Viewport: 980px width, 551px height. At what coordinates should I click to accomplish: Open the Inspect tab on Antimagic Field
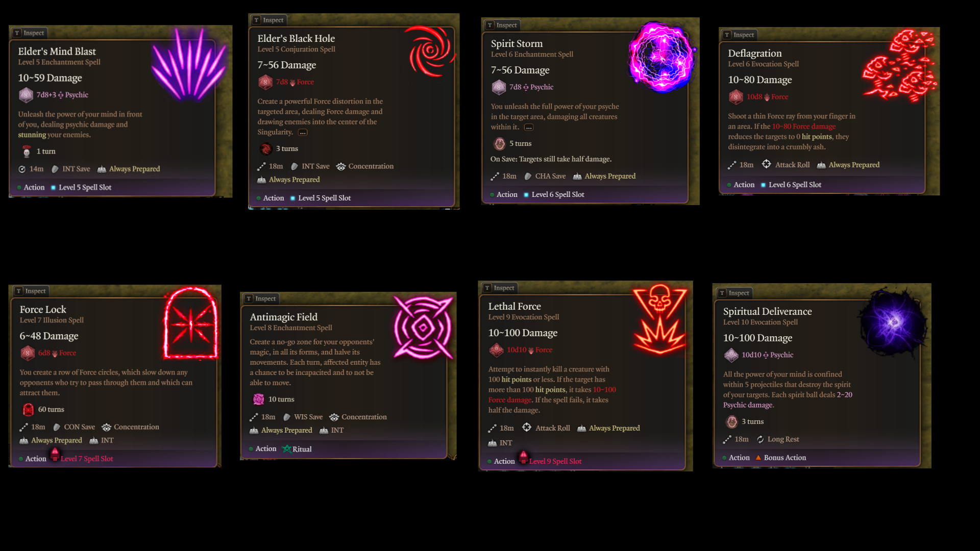[261, 299]
